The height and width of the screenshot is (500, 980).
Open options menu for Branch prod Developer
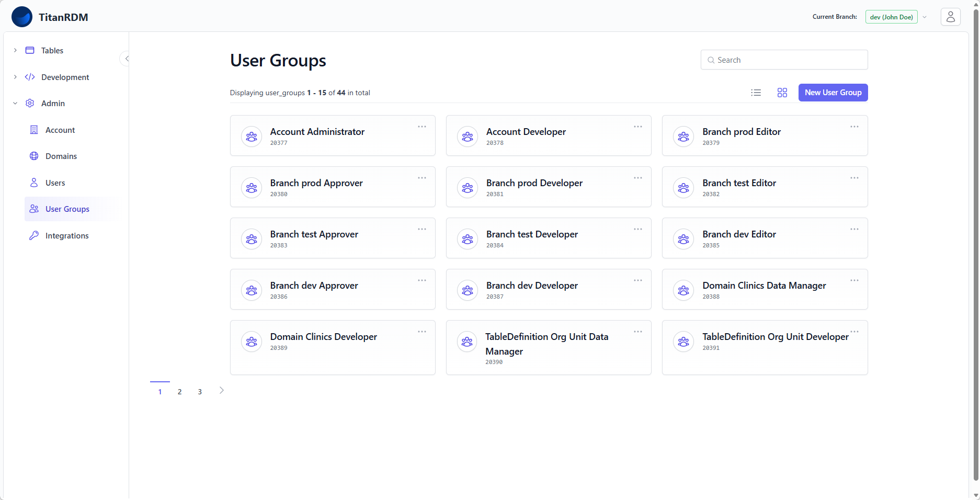[x=638, y=178]
